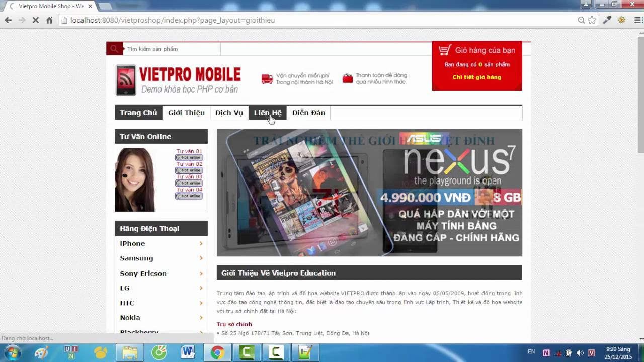The height and width of the screenshot is (362, 644).
Task: Click the volume speaker tray icon
Action: pyautogui.click(x=580, y=353)
